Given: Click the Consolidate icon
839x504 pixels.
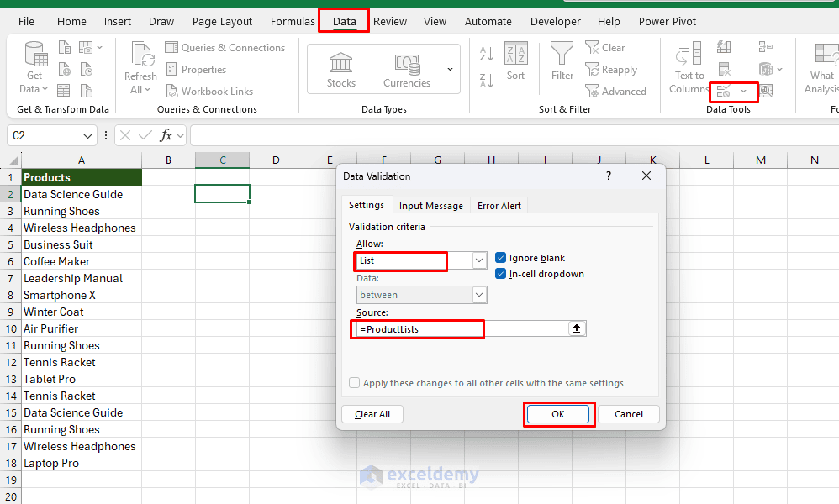Looking at the screenshot, I should point(766,47).
